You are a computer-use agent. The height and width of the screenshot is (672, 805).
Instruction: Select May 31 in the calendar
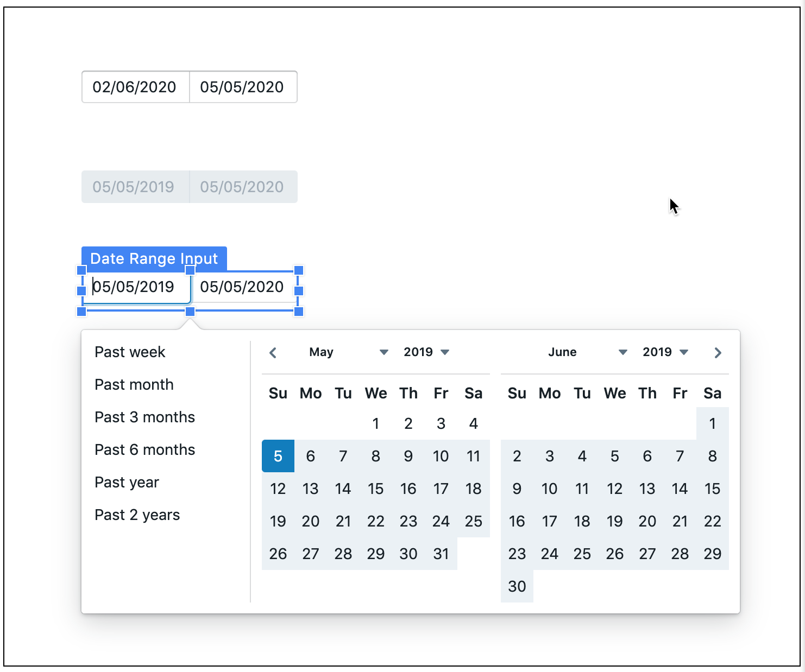pos(441,554)
